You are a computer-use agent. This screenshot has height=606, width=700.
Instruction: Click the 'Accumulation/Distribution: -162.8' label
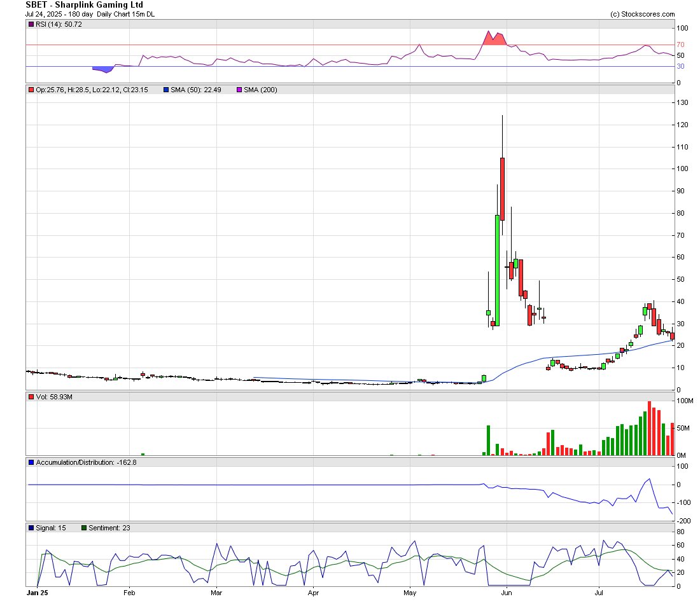tap(86, 462)
